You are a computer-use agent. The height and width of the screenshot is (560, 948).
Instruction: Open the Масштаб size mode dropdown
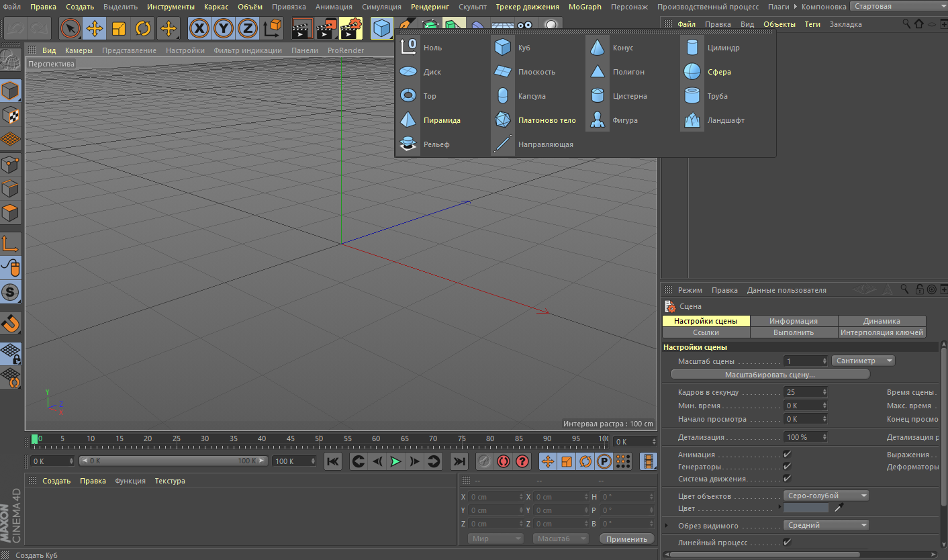point(561,539)
